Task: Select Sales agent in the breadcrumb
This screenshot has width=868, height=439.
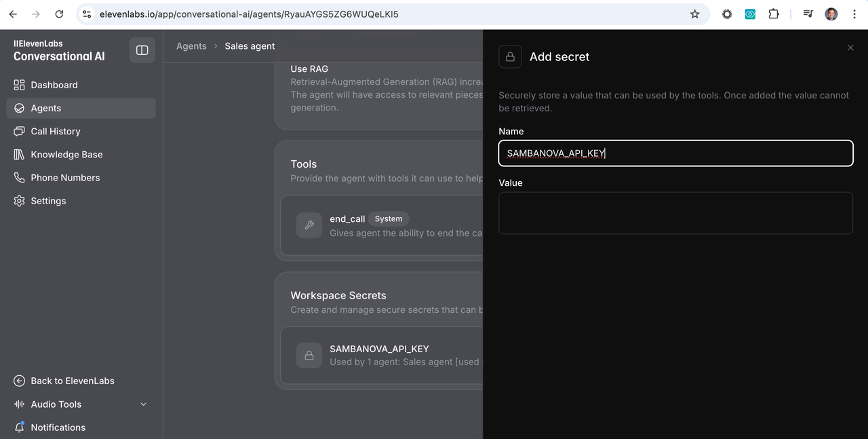Action: 250,45
